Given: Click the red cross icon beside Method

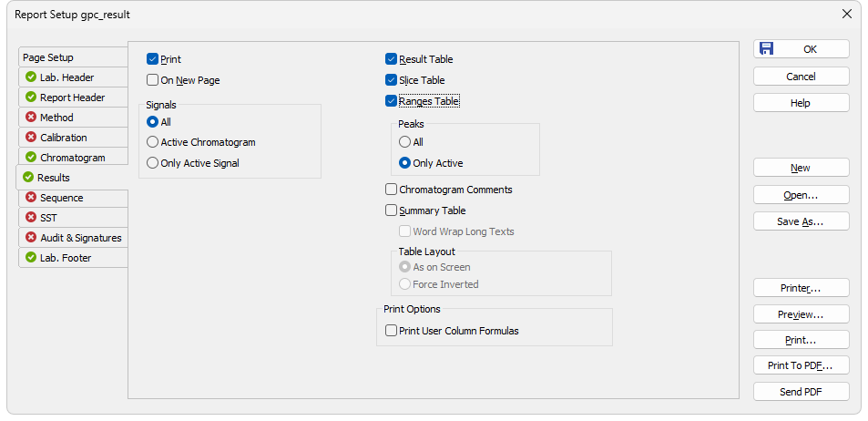Looking at the screenshot, I should coord(31,117).
